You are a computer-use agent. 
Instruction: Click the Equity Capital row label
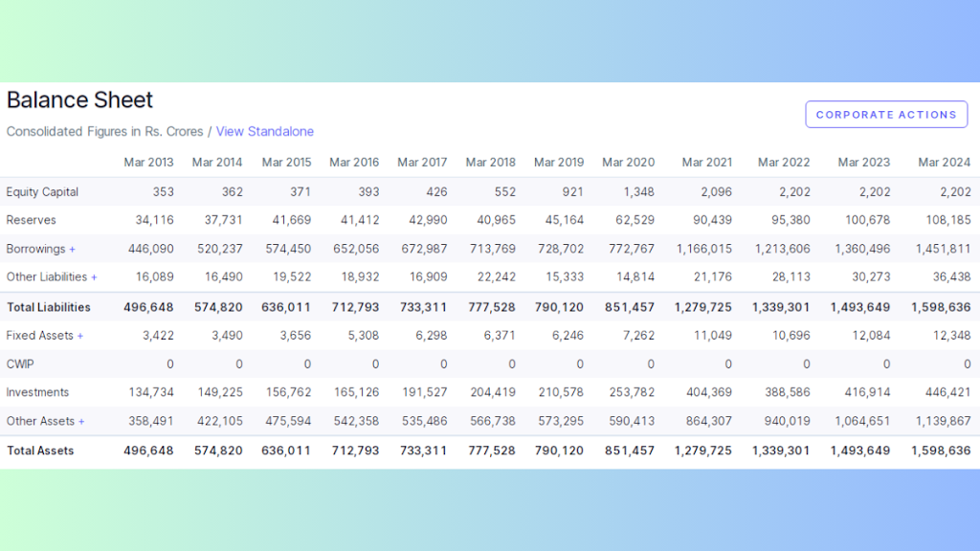point(42,191)
